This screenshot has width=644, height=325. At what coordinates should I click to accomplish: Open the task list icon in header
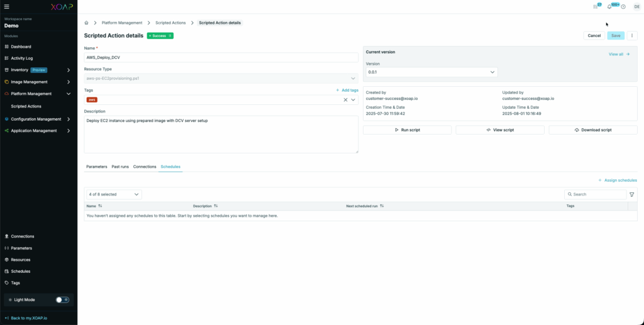[x=596, y=7]
